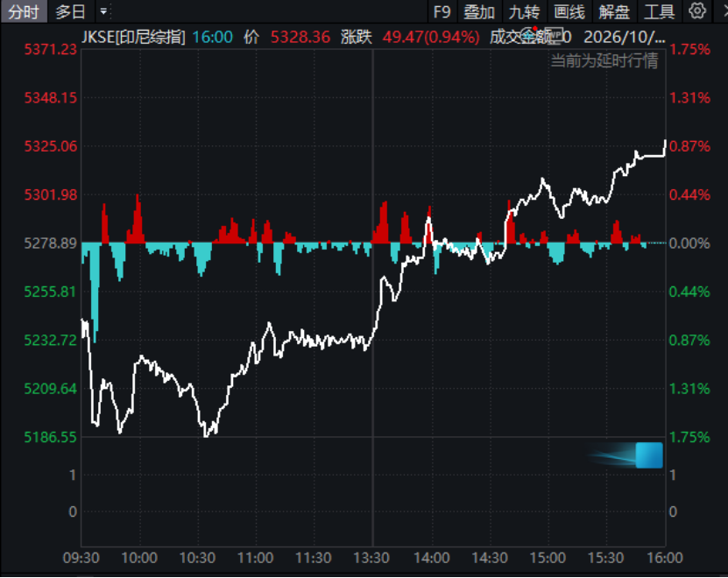The image size is (728, 578).
Task: Click the 09:30 time axis label
Action: coord(81,558)
